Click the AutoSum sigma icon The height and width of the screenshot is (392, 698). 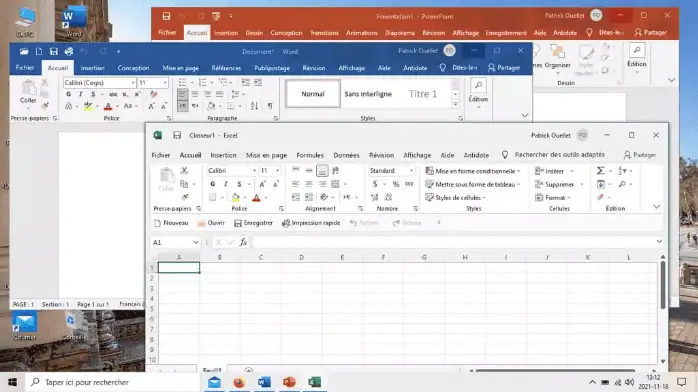pyautogui.click(x=600, y=171)
